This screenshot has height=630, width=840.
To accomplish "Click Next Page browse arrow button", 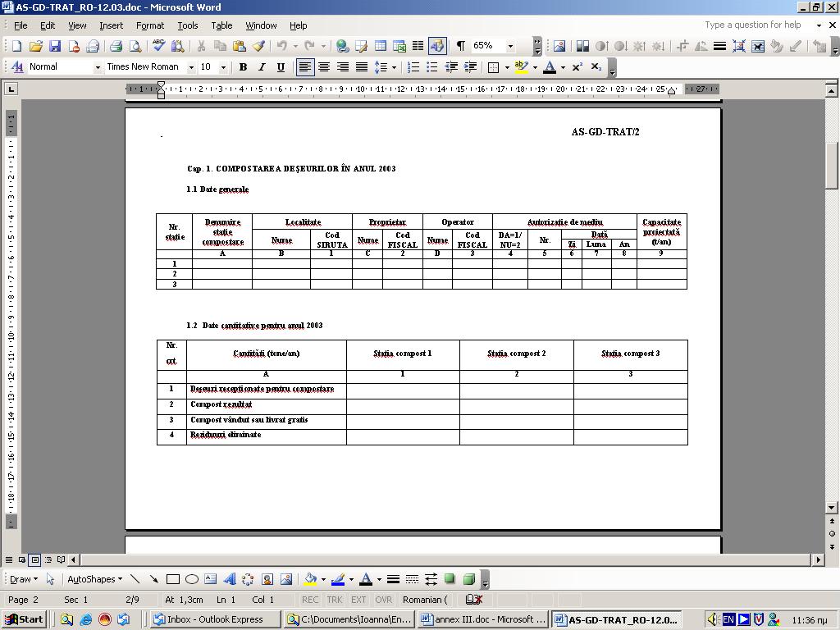I will tap(832, 547).
